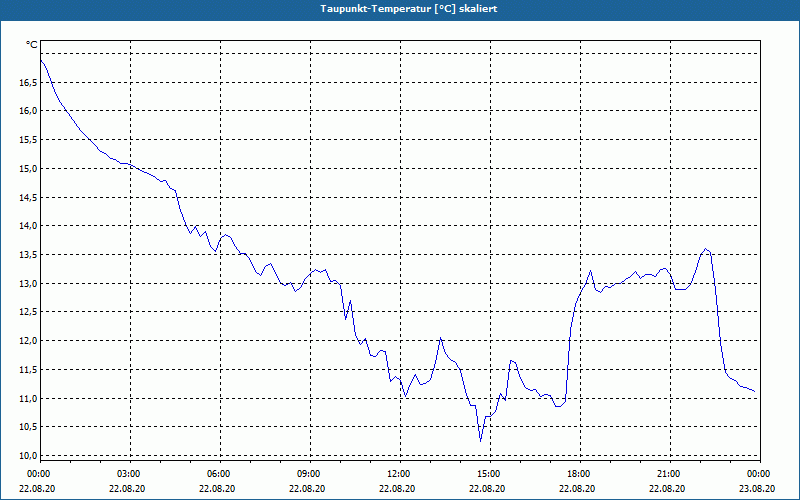Image resolution: width=800 pixels, height=500 pixels.
Task: Click the 03:00 time axis label
Action: (x=131, y=474)
